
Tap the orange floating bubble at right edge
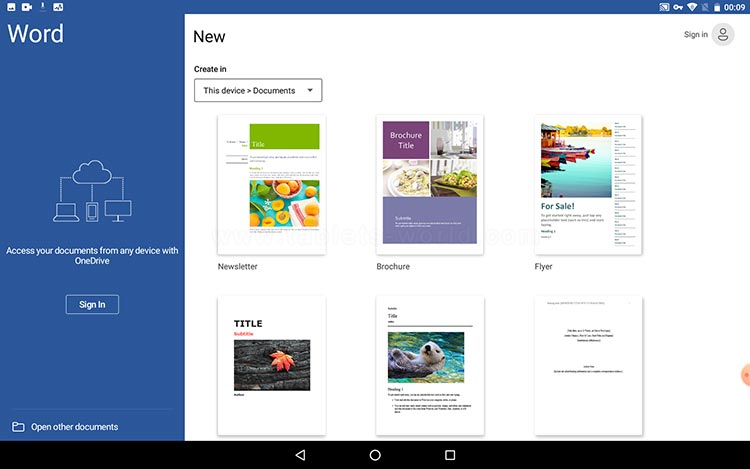(x=745, y=375)
